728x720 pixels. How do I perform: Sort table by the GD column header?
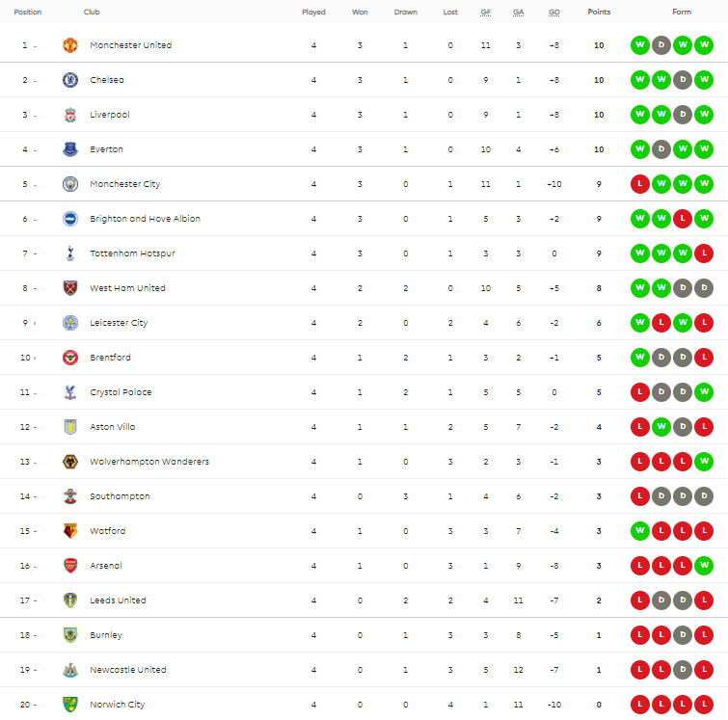point(553,13)
